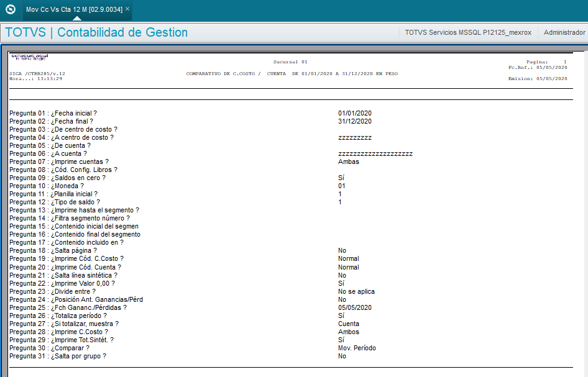Screen dimensions: 588x377
Task: Click the Pagina: 1 label
Action: [546, 62]
